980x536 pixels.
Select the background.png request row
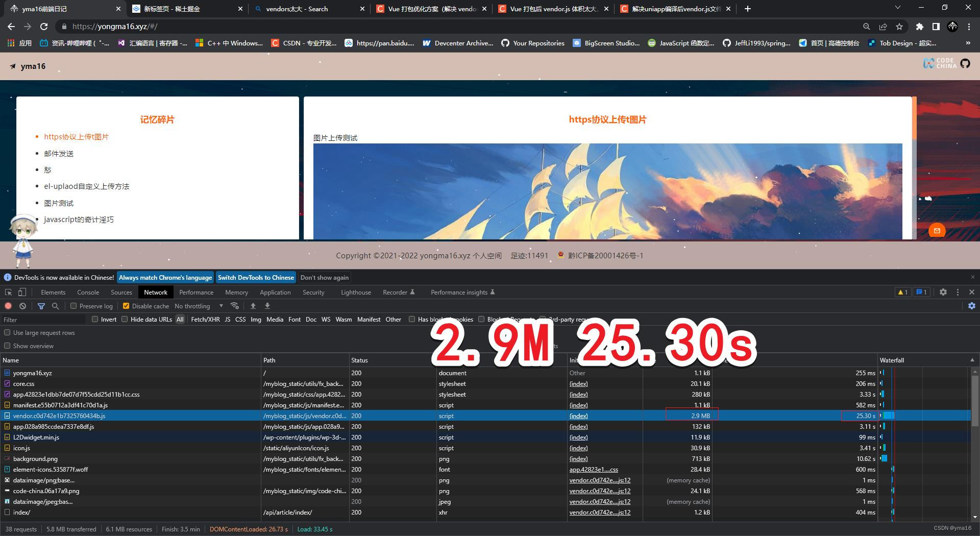pos(485,458)
